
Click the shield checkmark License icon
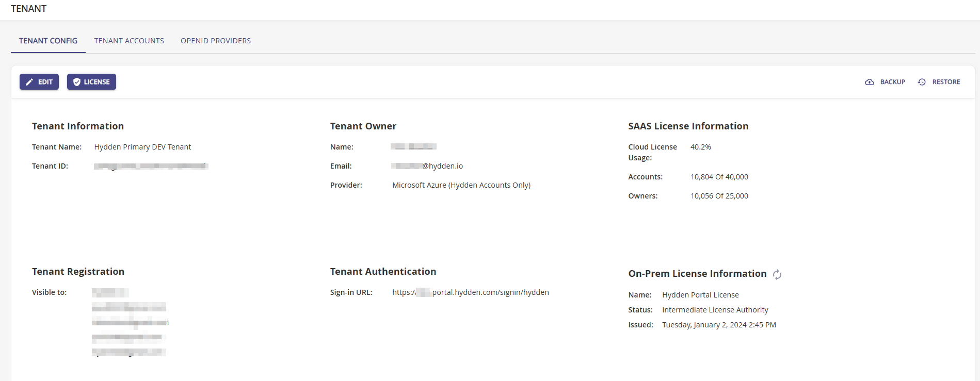[77, 82]
